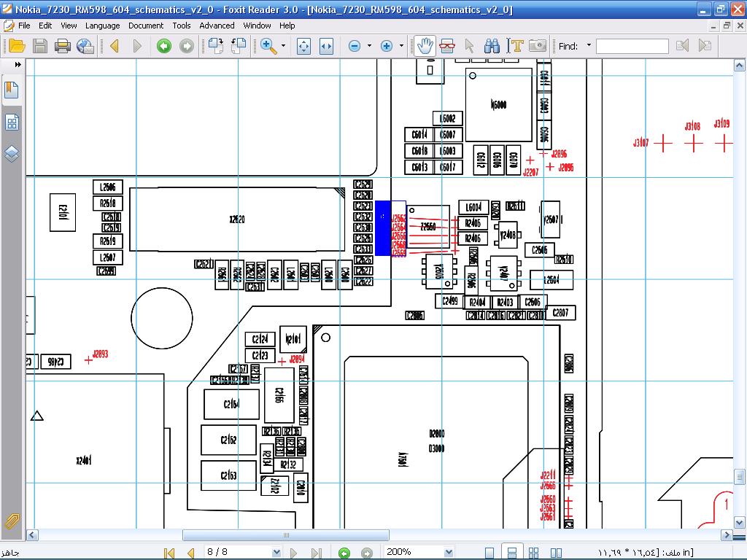Open the Pages thumbnails panel icon
This screenshot has width=747, height=560.
coord(12,122)
